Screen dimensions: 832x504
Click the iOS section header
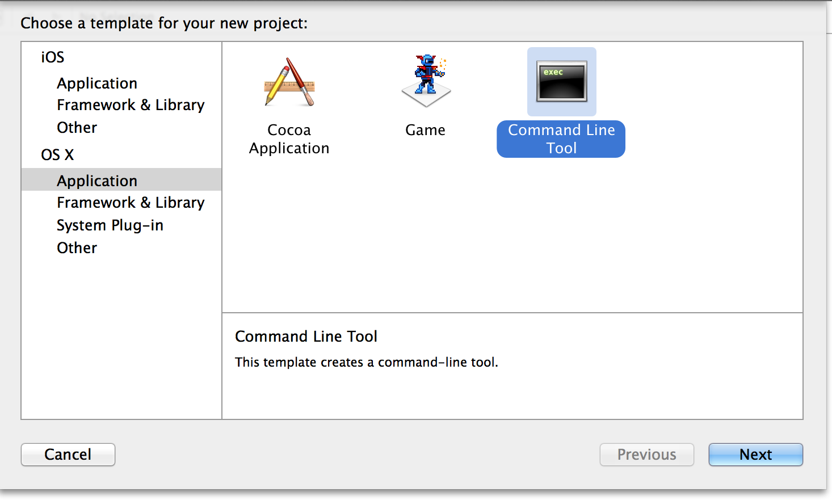point(53,57)
